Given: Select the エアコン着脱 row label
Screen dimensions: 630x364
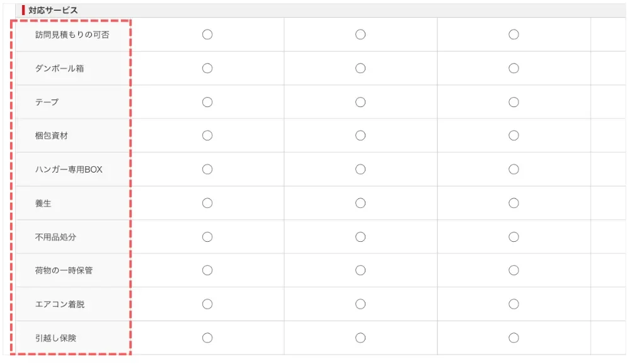Looking at the screenshot, I should tap(60, 304).
